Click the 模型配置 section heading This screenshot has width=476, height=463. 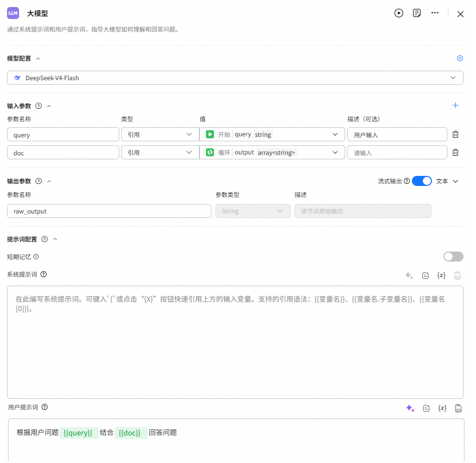(x=19, y=58)
